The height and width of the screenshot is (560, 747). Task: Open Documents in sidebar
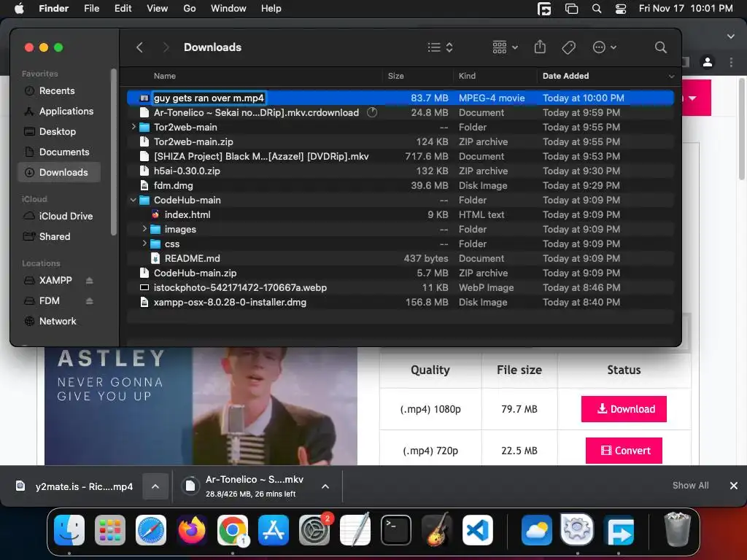(x=58, y=152)
